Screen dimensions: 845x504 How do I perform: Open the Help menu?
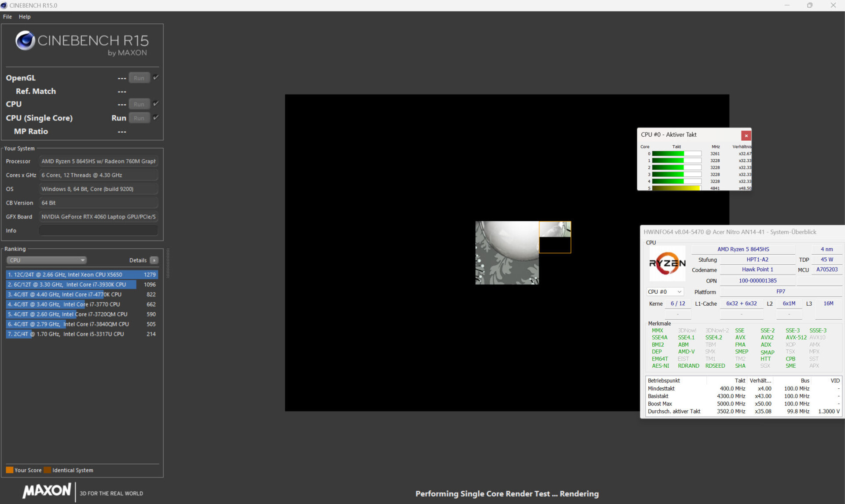[25, 17]
